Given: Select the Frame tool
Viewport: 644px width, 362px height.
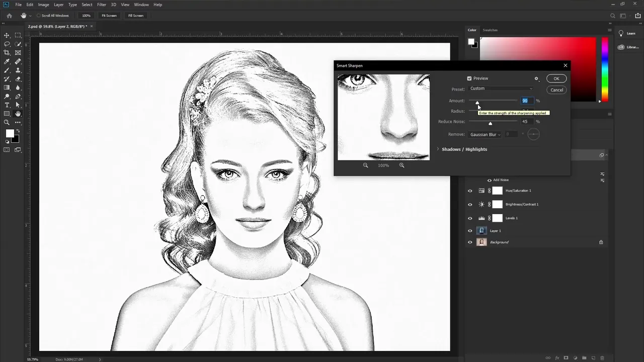Looking at the screenshot, I should (x=18, y=53).
